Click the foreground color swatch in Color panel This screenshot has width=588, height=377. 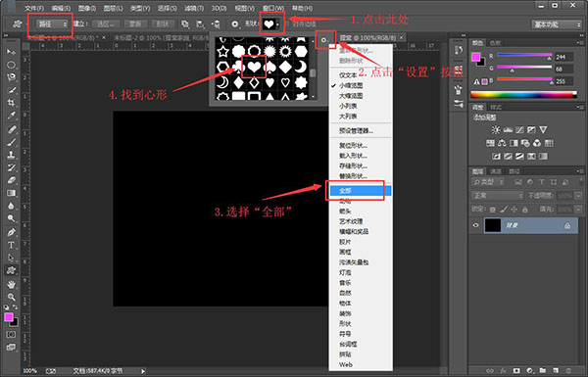[475, 57]
